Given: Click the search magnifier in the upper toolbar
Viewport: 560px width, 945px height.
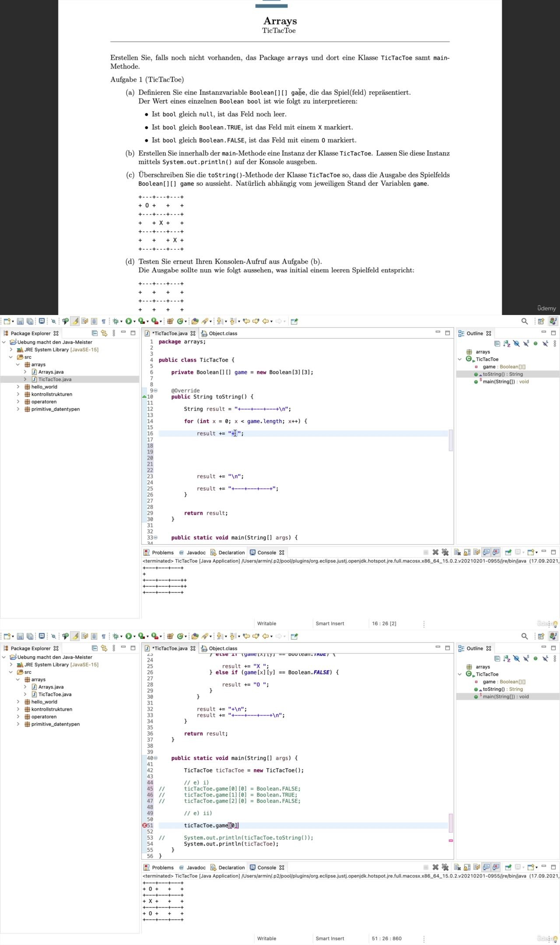Looking at the screenshot, I should (x=524, y=321).
